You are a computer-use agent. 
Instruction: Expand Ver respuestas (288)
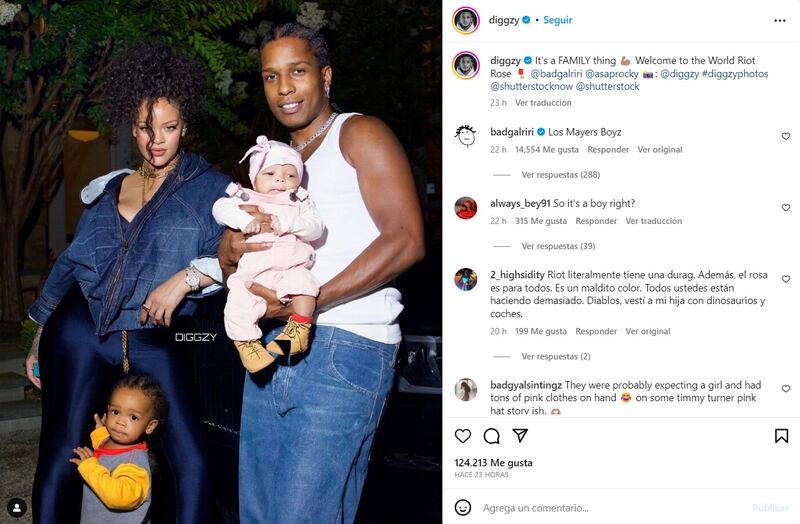point(560,174)
